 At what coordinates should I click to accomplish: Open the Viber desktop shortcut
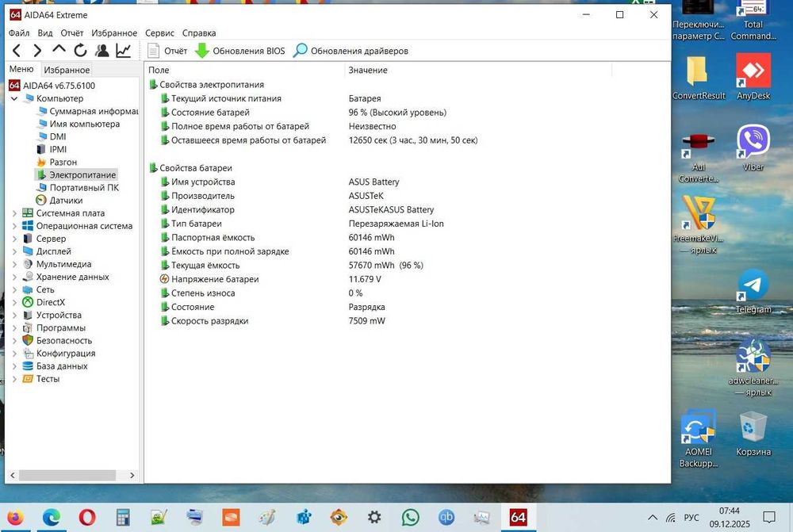[753, 147]
